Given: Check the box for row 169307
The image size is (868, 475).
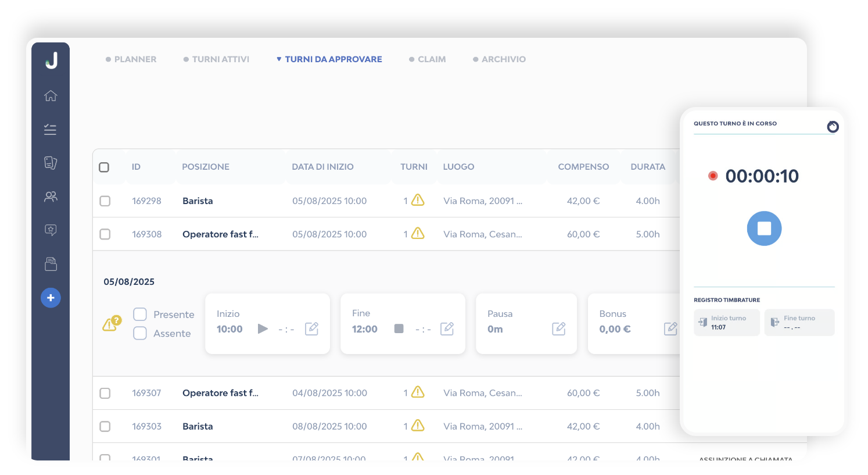Looking at the screenshot, I should 105,394.
